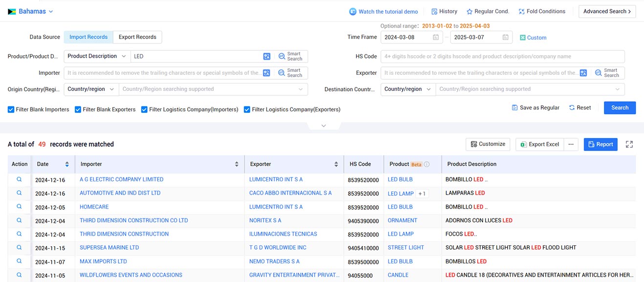
Task: View details icon for MAX IMPORTS LTD row
Action: click(x=20, y=261)
